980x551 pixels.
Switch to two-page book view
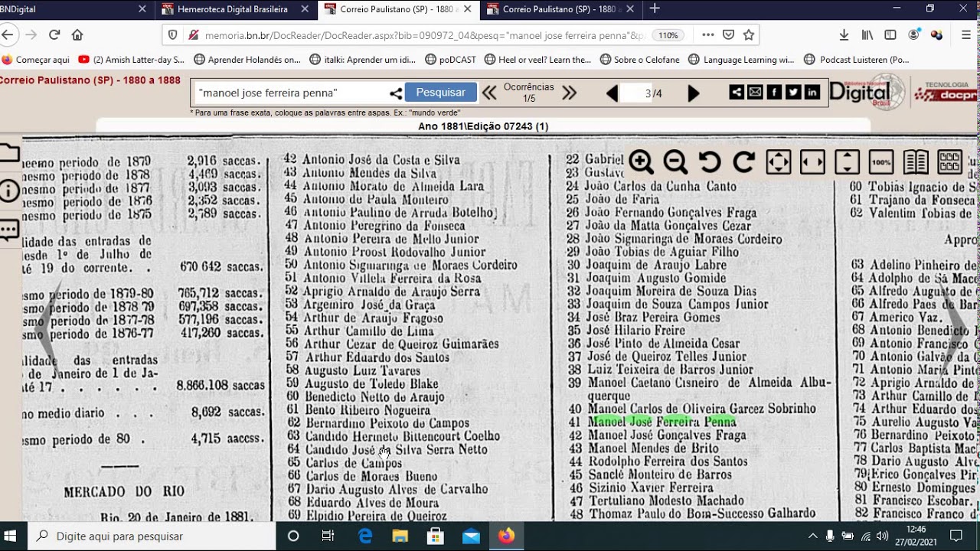(x=916, y=162)
